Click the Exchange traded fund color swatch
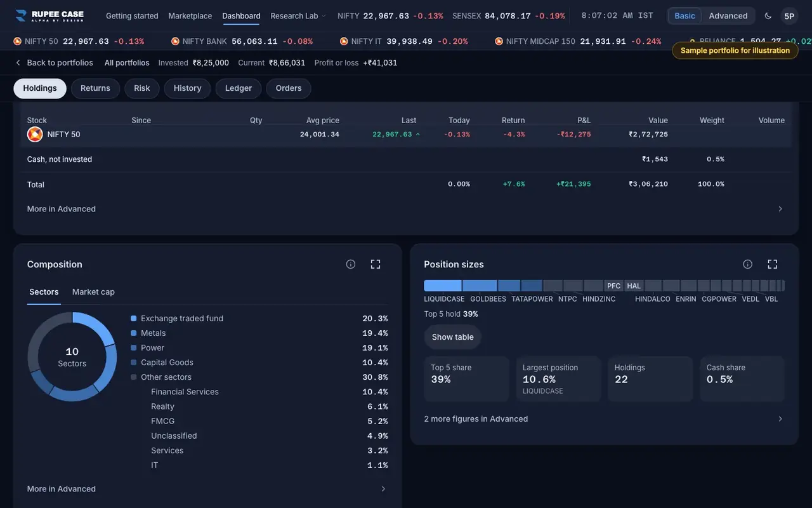The width and height of the screenshot is (812, 508). [x=134, y=319]
